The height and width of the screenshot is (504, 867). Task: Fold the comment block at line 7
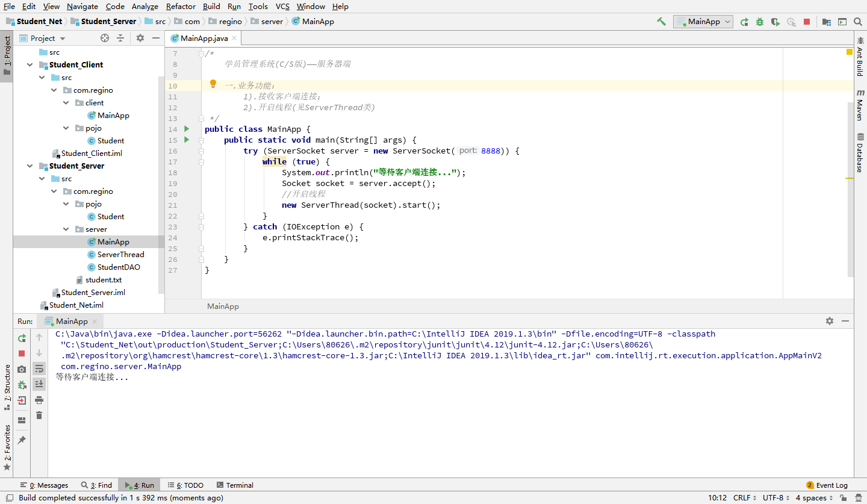(x=202, y=54)
